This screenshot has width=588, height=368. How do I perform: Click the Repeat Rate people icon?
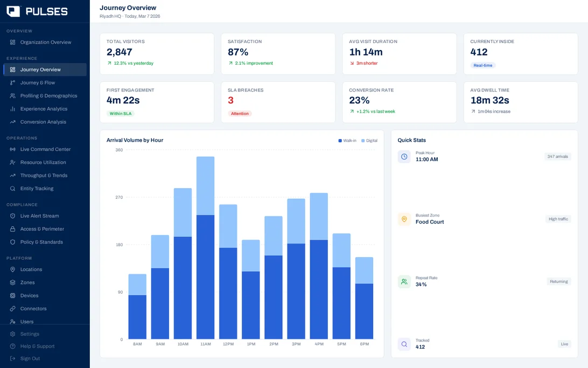click(x=404, y=281)
